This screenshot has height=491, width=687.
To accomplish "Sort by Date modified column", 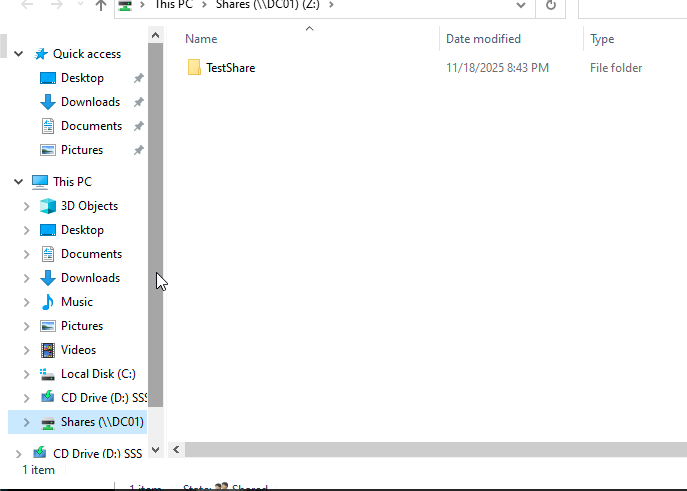I will pos(483,39).
